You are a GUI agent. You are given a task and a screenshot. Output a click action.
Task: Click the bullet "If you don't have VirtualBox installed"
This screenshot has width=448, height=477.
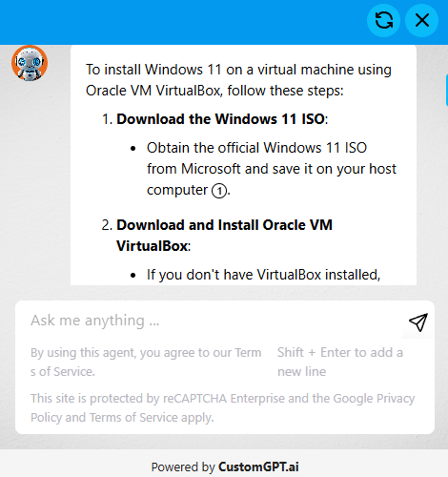tap(263, 275)
